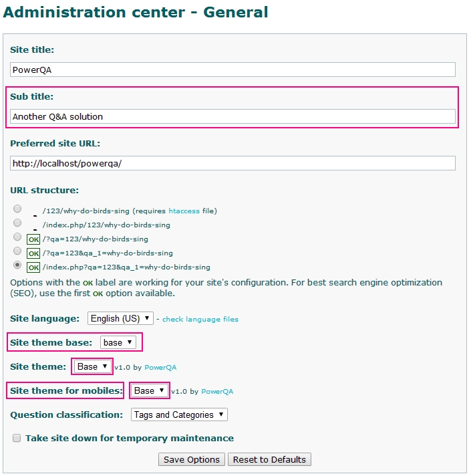Open the Site language dropdown

click(120, 318)
